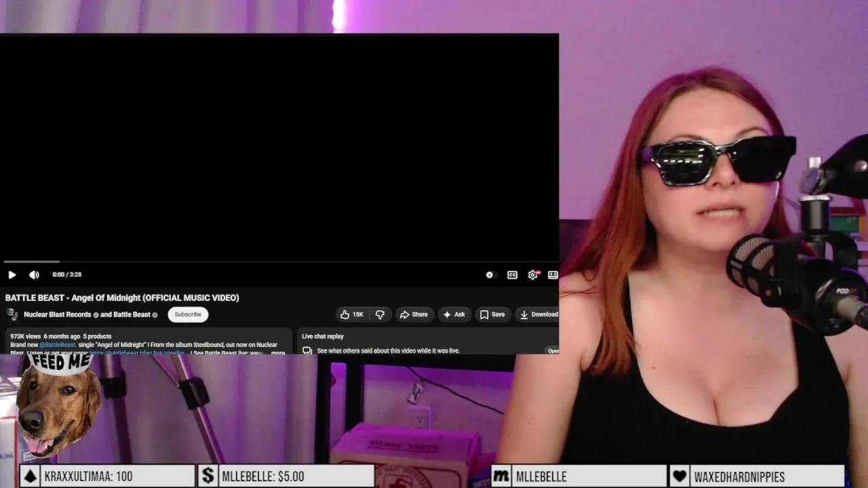The width and height of the screenshot is (868, 488).
Task: Expand description with '...more'
Action: pyautogui.click(x=277, y=353)
